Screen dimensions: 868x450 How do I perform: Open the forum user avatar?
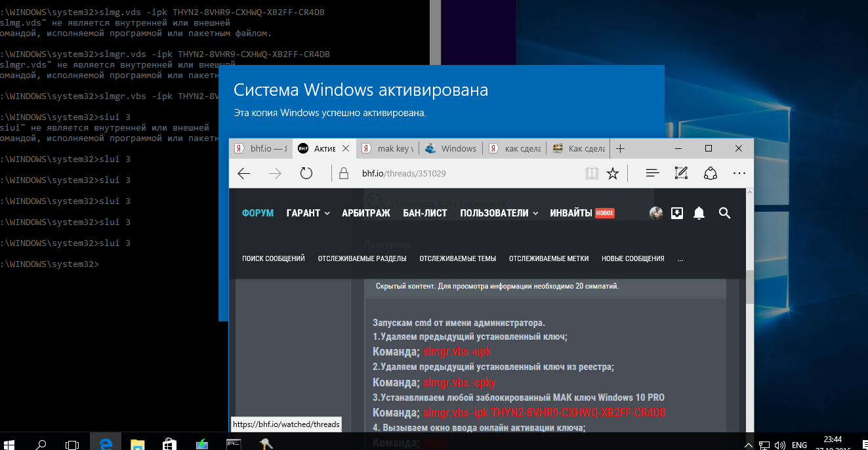point(656,213)
